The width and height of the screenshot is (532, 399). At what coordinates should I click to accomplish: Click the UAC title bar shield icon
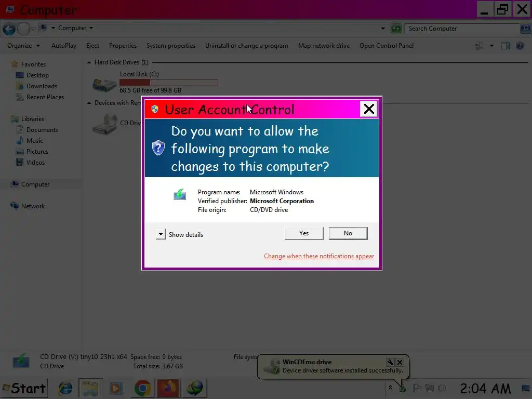[x=155, y=109]
